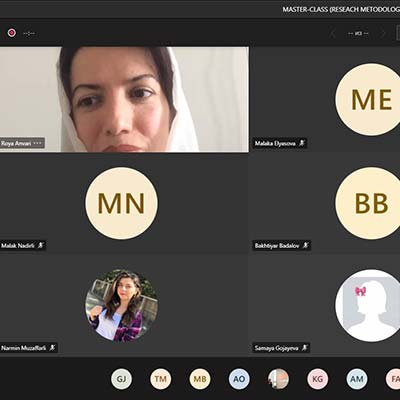Click muted mic icon beside Malaka's name
The height and width of the screenshot is (400, 400).
point(302,143)
